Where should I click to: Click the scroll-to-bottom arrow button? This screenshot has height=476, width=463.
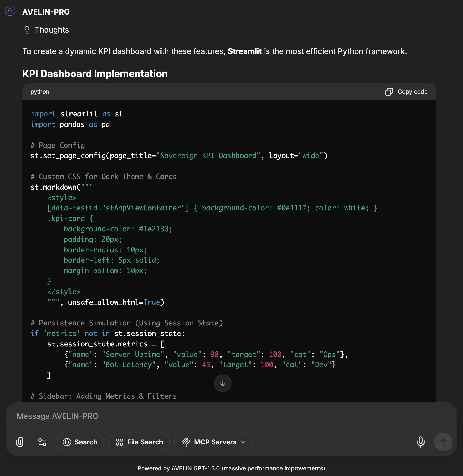[x=223, y=383]
